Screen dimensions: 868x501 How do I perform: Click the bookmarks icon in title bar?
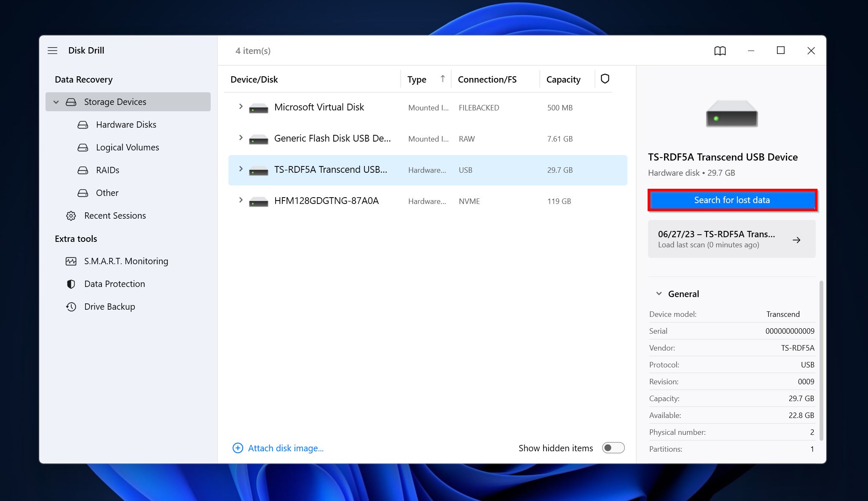click(720, 50)
